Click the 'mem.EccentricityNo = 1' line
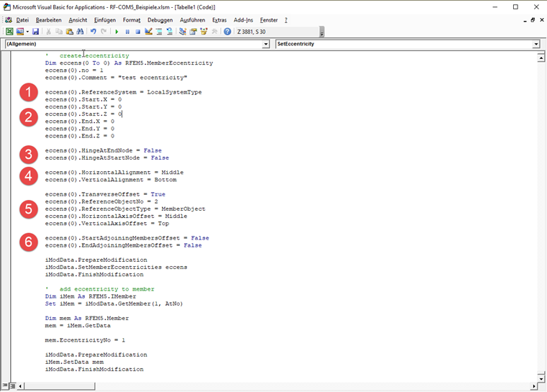The height and width of the screenshot is (392, 547). [x=85, y=340]
